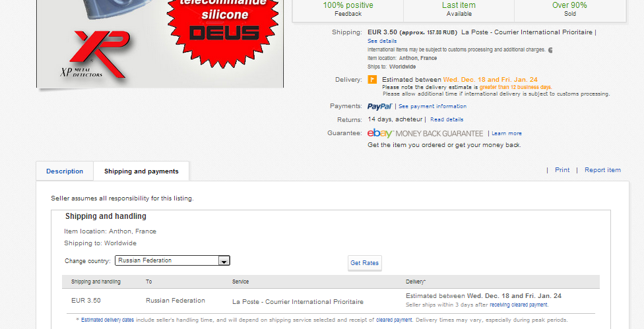Viewport: 644px width, 329px height.
Task: Click the PayPal logo
Action: [379, 106]
